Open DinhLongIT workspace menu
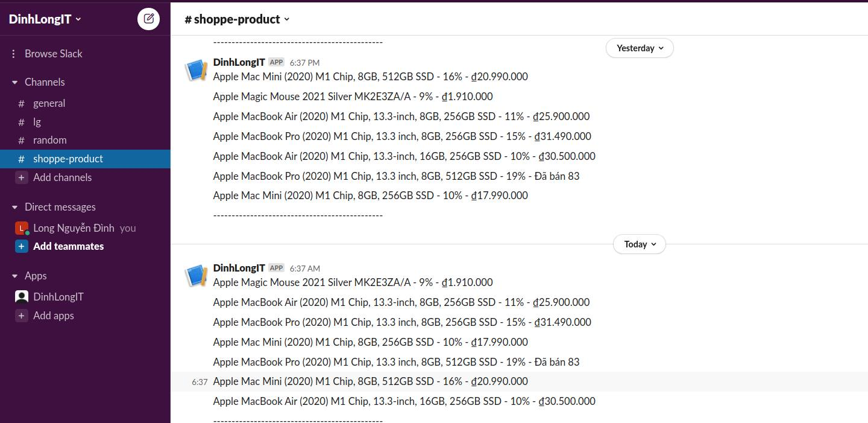This screenshot has height=423, width=868. click(45, 19)
